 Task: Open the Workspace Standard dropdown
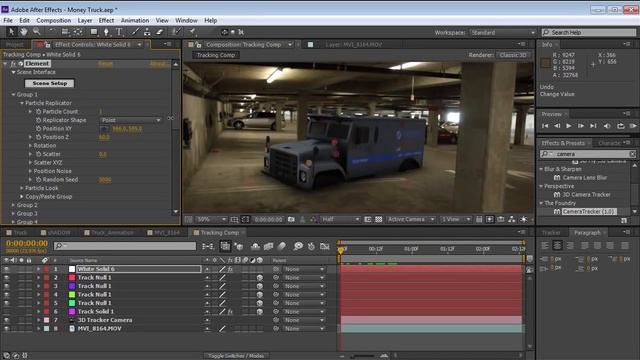[502, 33]
